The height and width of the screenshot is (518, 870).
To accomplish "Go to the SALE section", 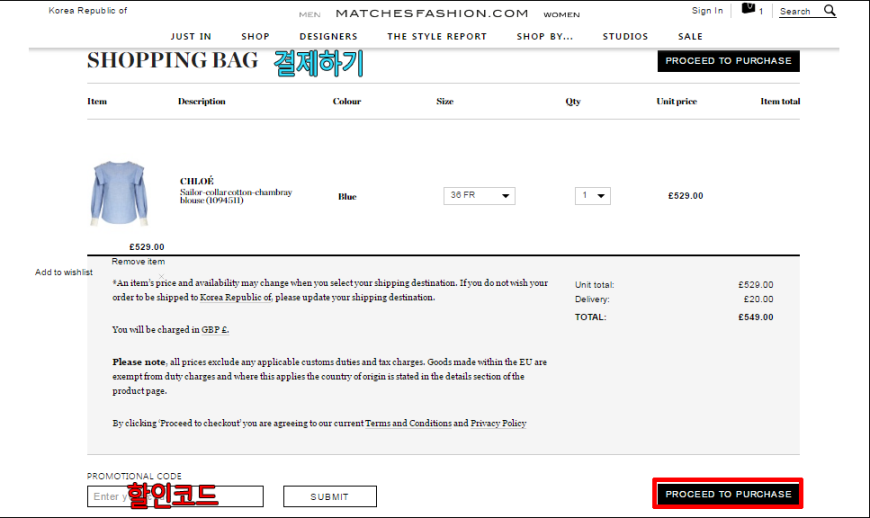I will point(690,37).
